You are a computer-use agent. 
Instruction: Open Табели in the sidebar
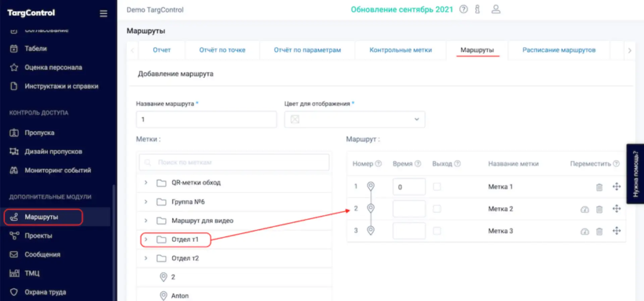click(36, 49)
